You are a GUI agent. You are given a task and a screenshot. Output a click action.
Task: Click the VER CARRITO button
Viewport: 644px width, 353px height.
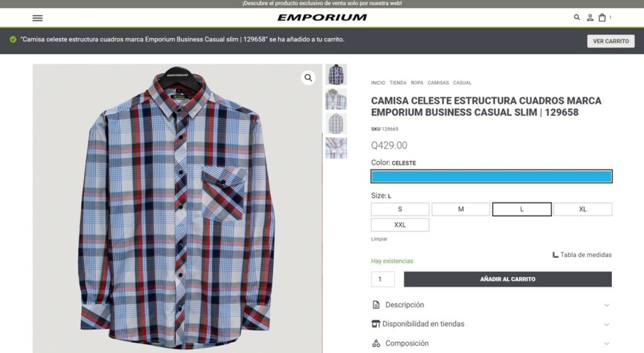pyautogui.click(x=611, y=41)
